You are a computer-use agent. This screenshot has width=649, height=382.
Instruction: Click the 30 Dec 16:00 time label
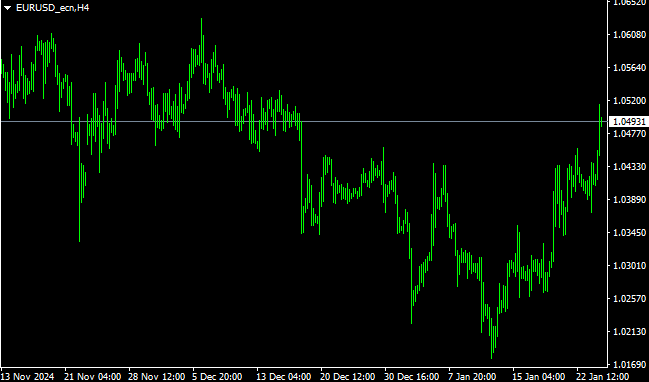413,377
